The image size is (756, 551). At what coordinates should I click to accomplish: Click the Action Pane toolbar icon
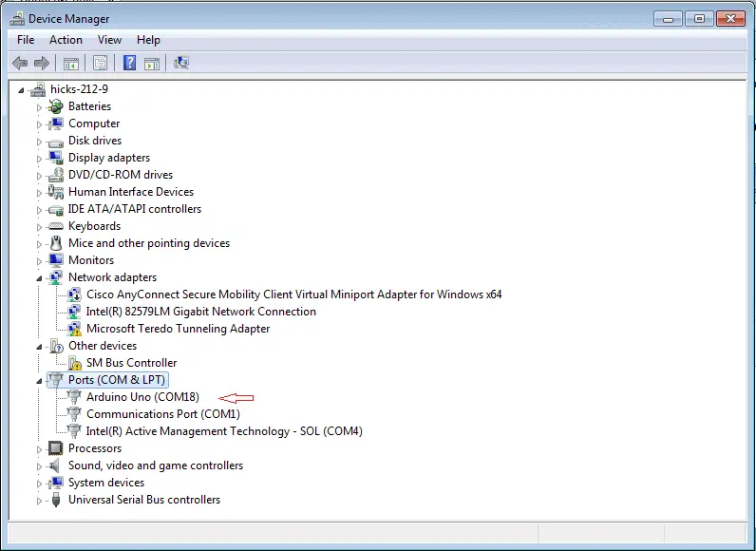point(152,63)
